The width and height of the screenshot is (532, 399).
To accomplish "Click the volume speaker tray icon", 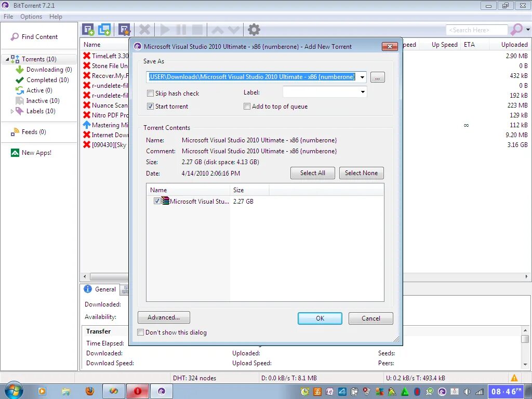I will [468, 392].
